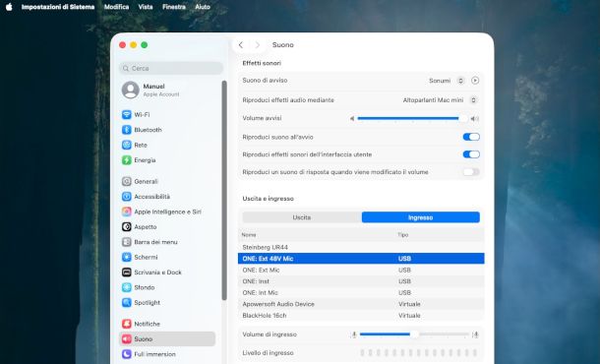
Task: Open the Apple menu logo
Action: tap(9, 7)
